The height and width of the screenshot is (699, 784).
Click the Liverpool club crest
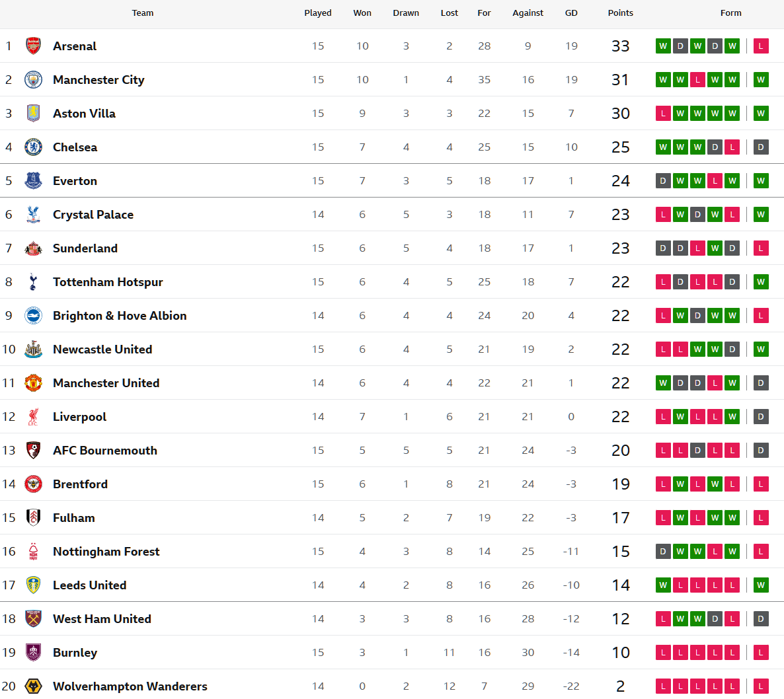point(33,416)
